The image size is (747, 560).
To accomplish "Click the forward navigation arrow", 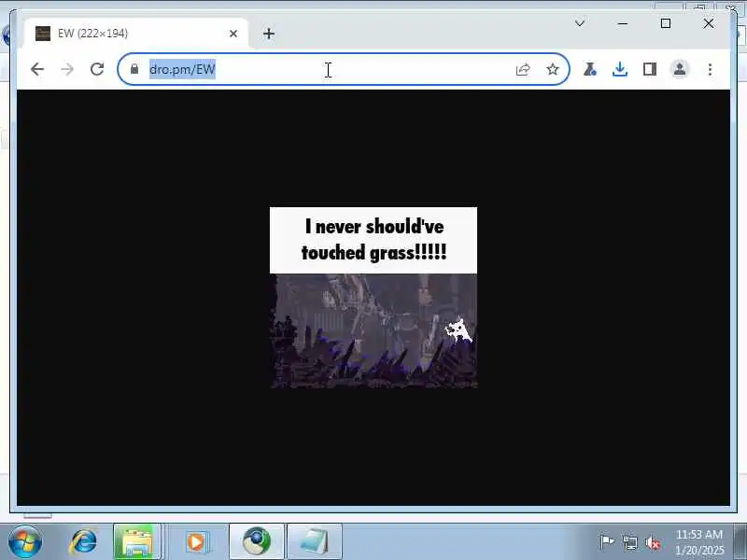I will coord(67,69).
